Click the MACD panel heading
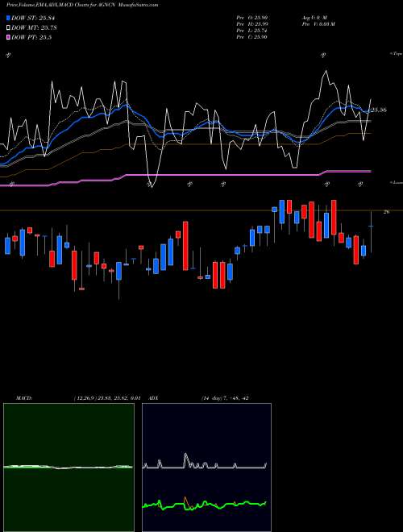This screenshot has width=403, height=532. pos(23,398)
